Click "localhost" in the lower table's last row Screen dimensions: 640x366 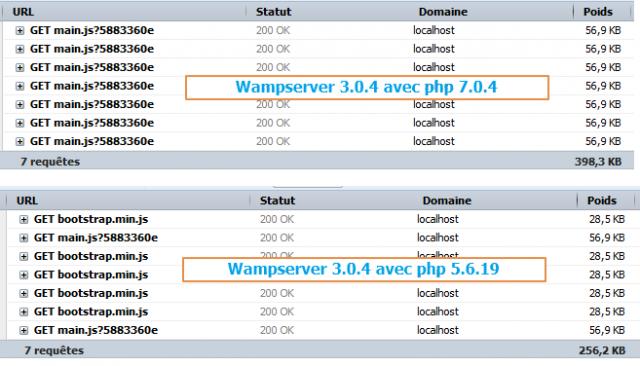click(438, 330)
